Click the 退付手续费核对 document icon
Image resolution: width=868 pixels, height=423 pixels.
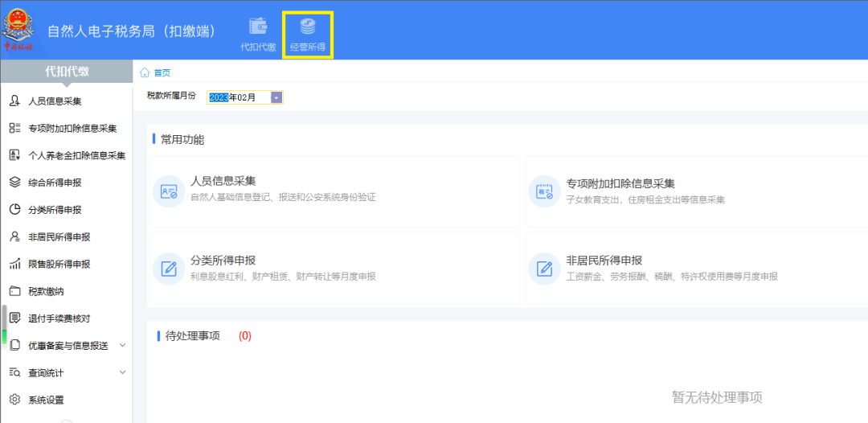(x=15, y=318)
